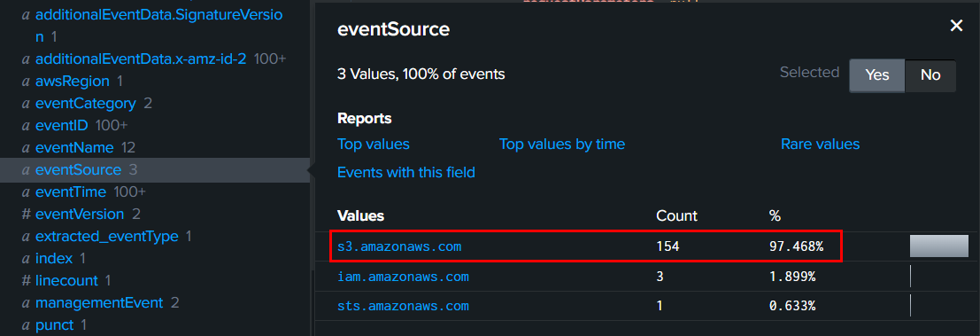The height and width of the screenshot is (336, 980).
Task: Set Selected to Yes
Action: click(x=877, y=75)
